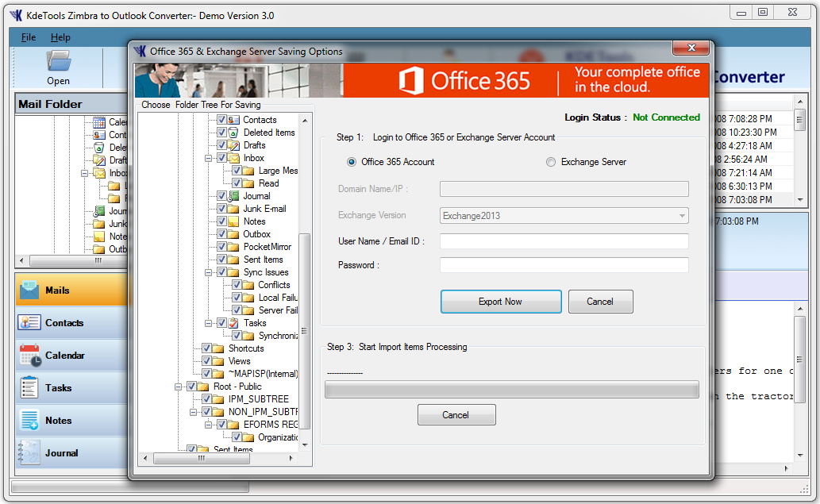Open the Calendar icon in sidebar
The width and height of the screenshot is (820, 504).
tap(30, 355)
